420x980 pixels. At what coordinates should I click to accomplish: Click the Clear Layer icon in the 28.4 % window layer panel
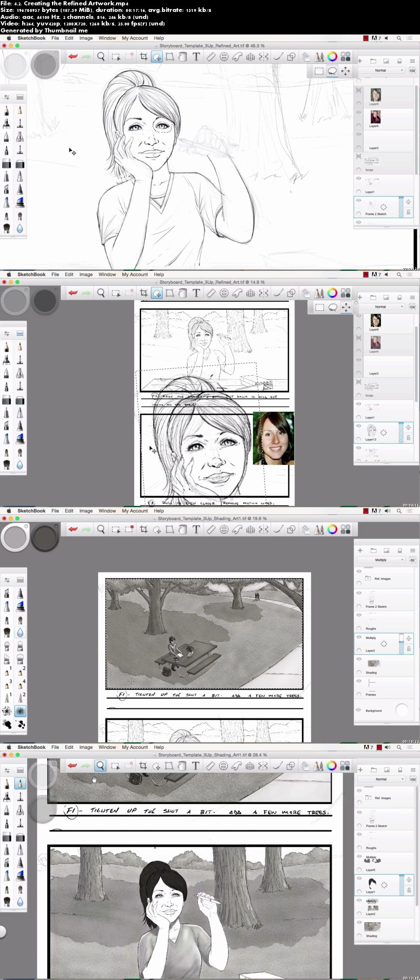pos(399,769)
